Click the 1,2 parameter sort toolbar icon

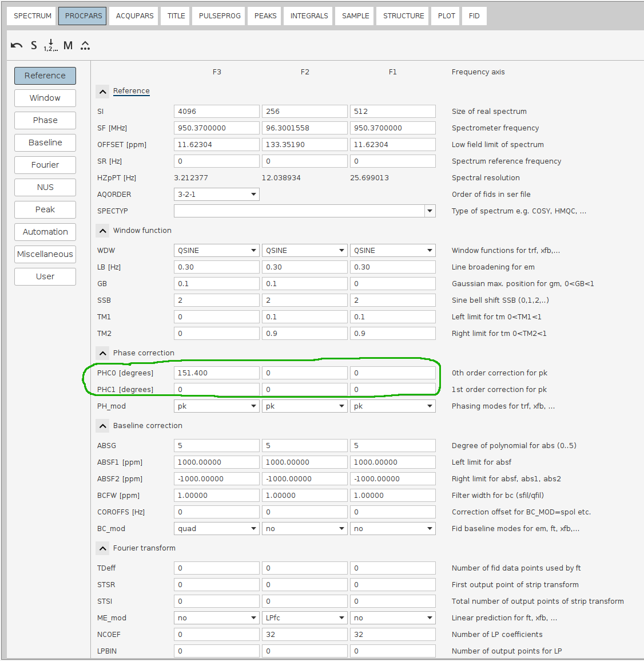50,45
